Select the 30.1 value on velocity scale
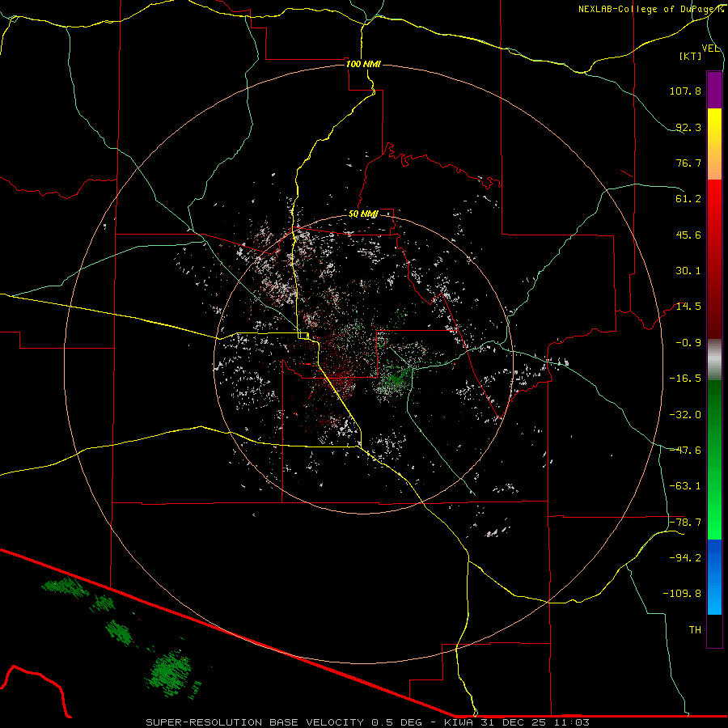This screenshot has height=728, width=728. (688, 271)
